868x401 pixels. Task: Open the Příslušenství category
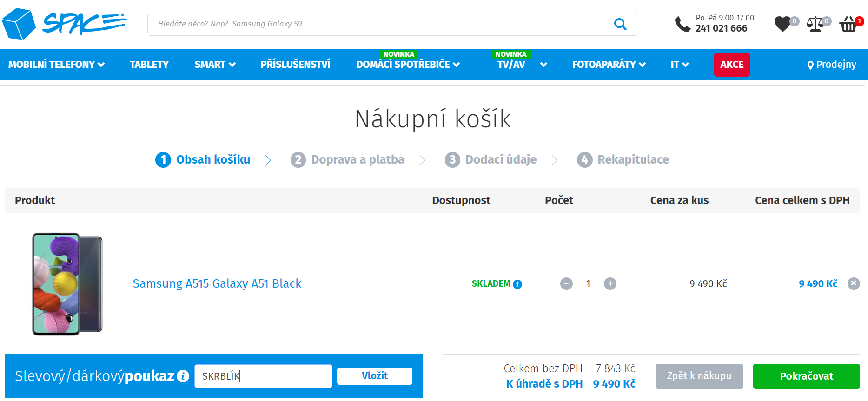[295, 65]
